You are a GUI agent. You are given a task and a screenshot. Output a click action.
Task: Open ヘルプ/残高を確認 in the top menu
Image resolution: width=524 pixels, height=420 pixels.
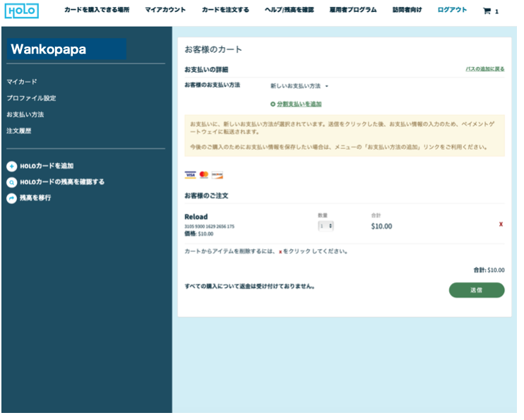click(290, 10)
